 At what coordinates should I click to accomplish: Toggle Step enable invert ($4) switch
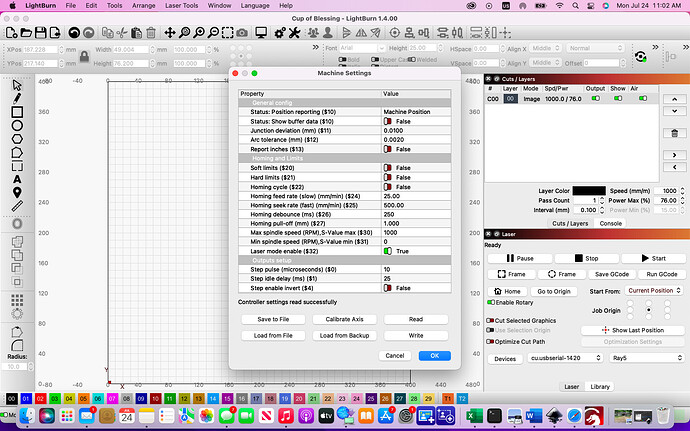click(388, 288)
